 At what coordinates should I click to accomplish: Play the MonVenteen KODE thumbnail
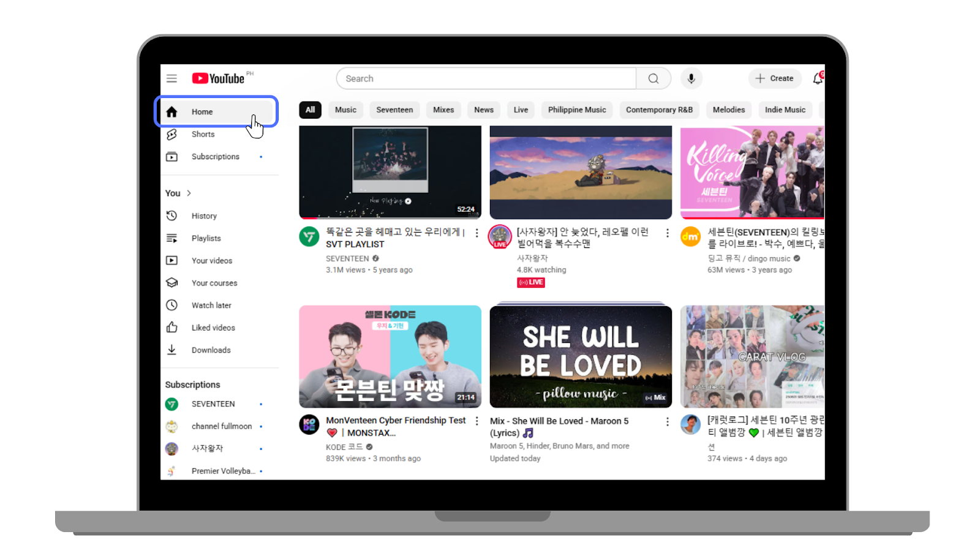(x=390, y=356)
